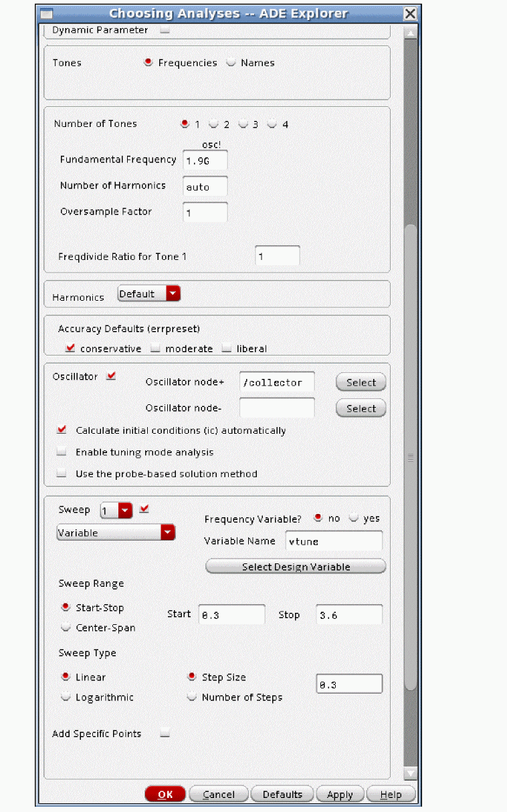This screenshot has width=507, height=812.
Task: Open the window menu icon in title bar
Action: point(47,13)
